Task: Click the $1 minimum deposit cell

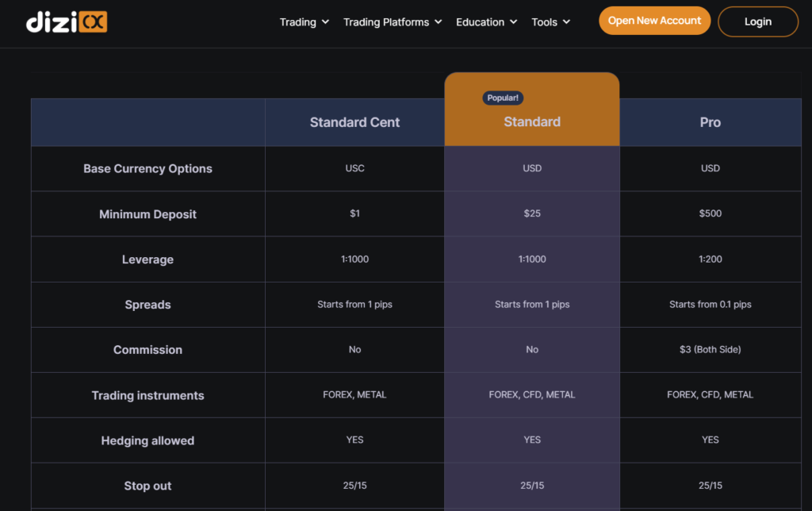Action: (354, 213)
